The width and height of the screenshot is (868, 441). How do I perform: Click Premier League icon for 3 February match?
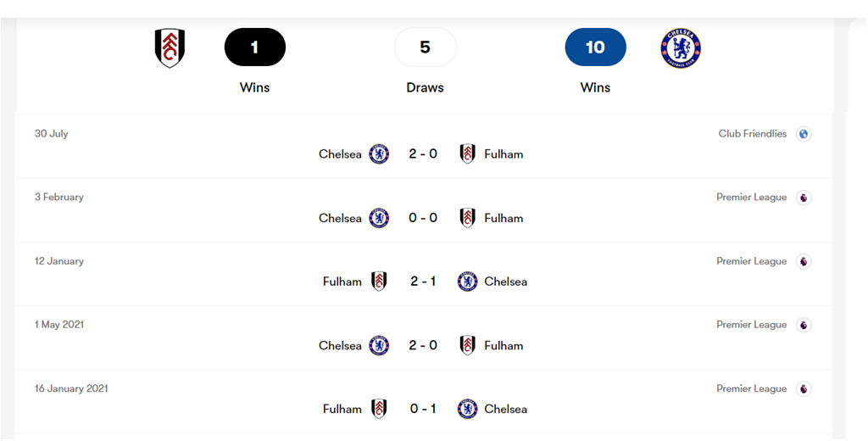pyautogui.click(x=804, y=198)
